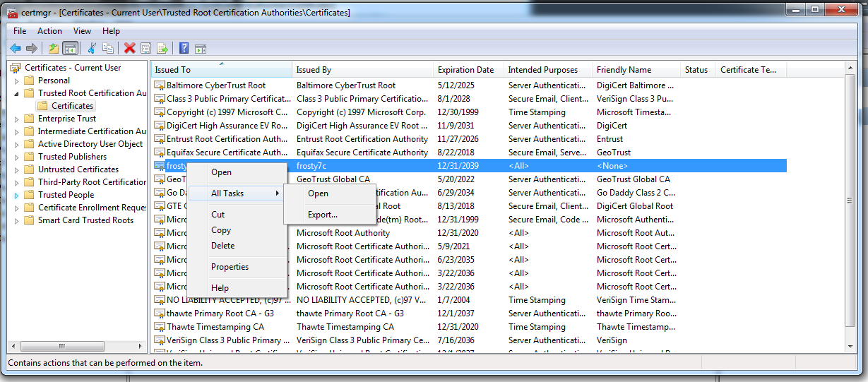Image resolution: width=868 pixels, height=382 pixels.
Task: Toggle Show/Hide Action Pane toolbar icon
Action: coord(201,48)
